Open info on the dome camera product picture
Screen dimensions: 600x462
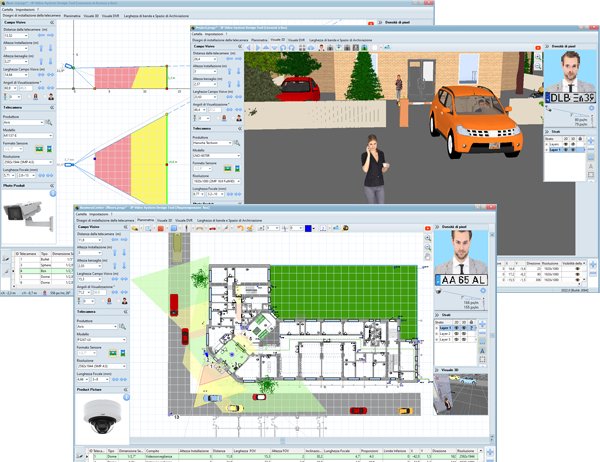pyautogui.click(x=126, y=397)
